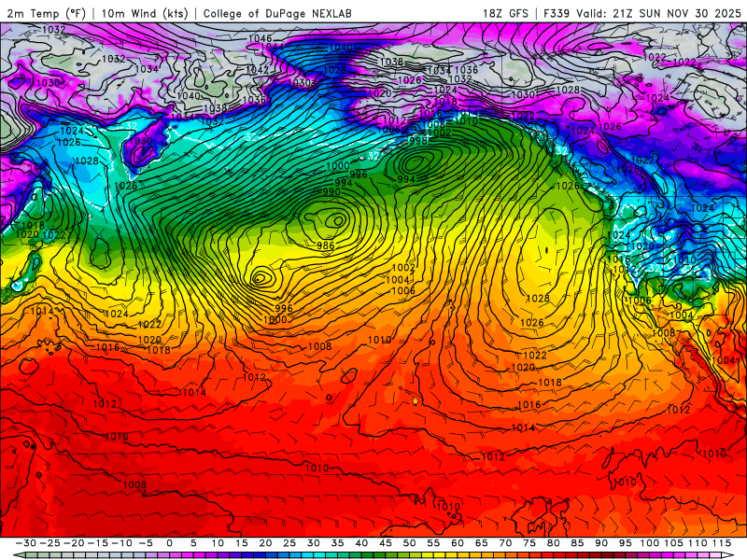The height and width of the screenshot is (560, 747).
Task: Click the 'F339 Valid: 21Z SUN NOV 30 2025' text
Action: point(642,13)
